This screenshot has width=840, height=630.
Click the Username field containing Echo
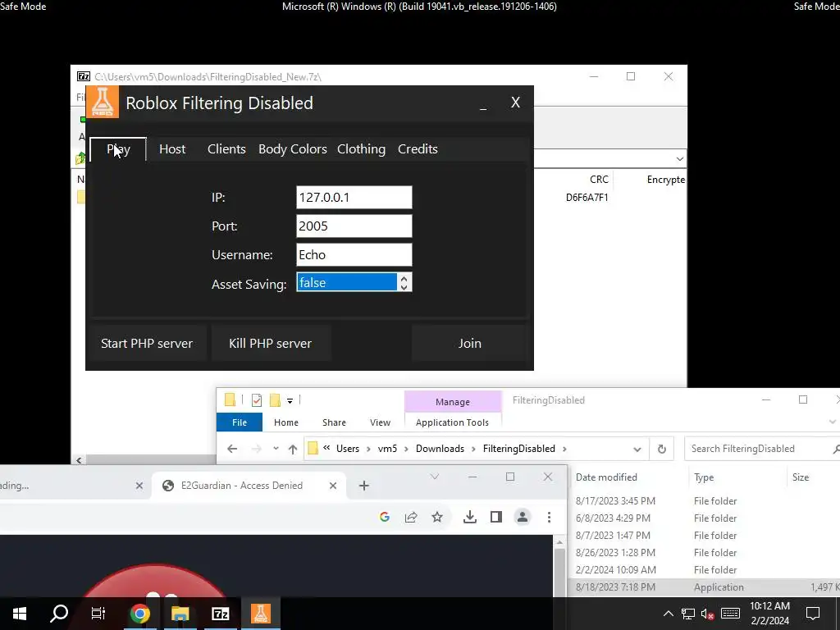click(x=354, y=255)
